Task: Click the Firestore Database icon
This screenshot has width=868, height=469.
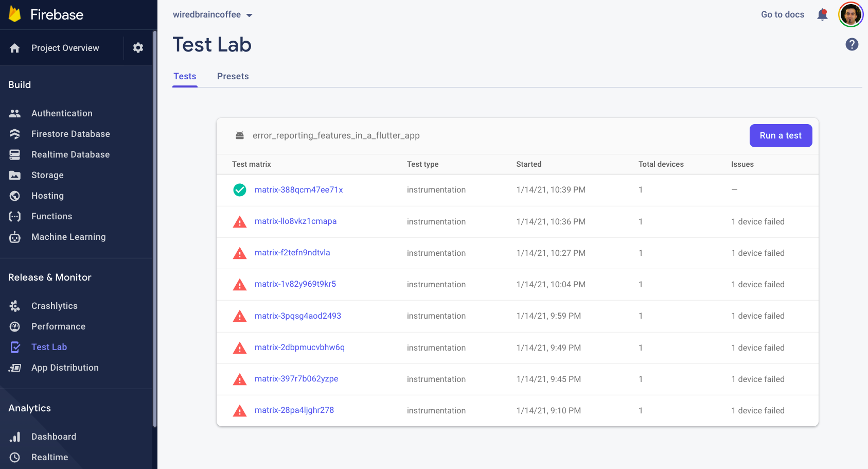Action: click(x=15, y=134)
